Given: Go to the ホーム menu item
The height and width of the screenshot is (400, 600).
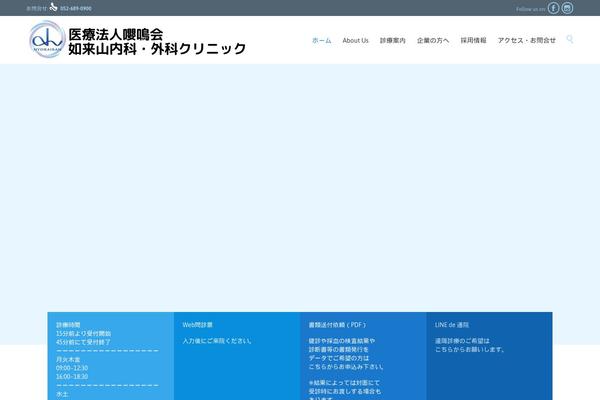Looking at the screenshot, I should (321, 40).
